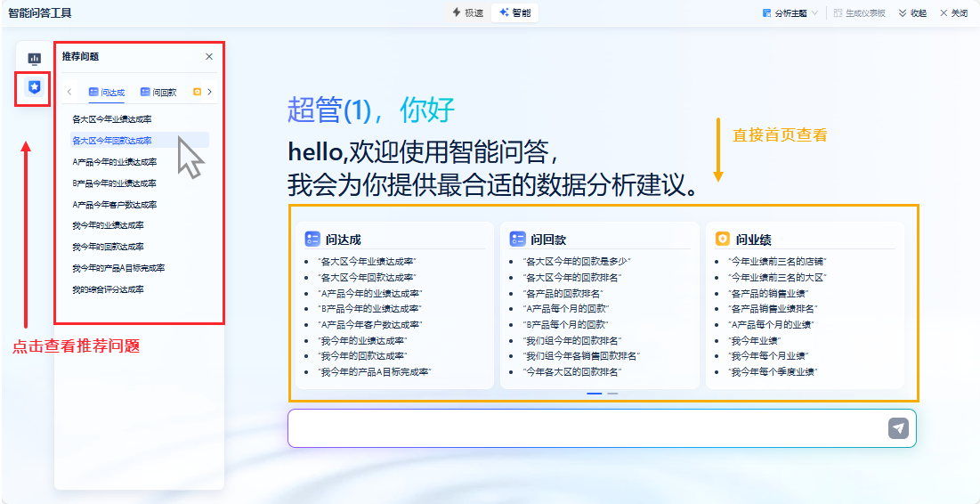This screenshot has height=504, width=980.
Task: Click card question "我今年每个季度业绩"
Action: pos(773,372)
